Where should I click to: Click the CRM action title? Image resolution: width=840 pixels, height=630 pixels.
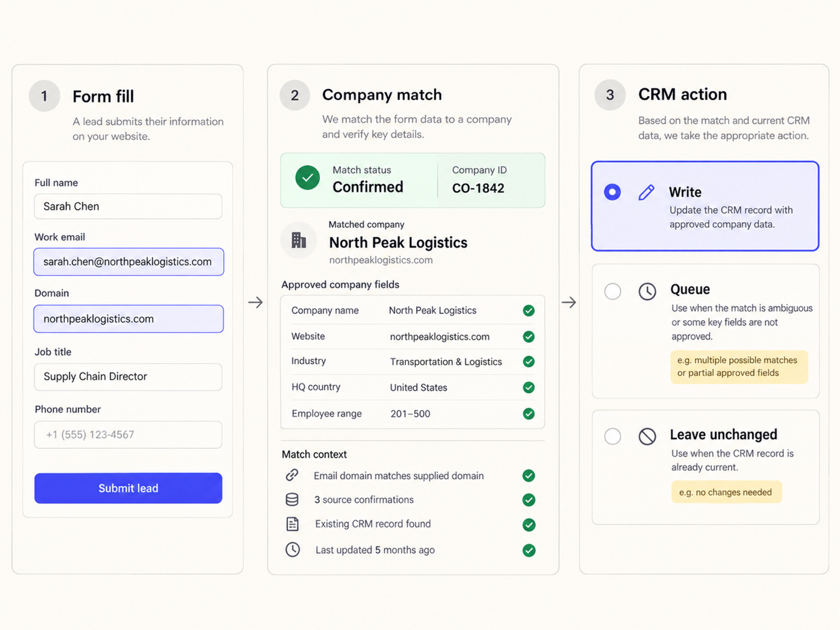(x=682, y=94)
